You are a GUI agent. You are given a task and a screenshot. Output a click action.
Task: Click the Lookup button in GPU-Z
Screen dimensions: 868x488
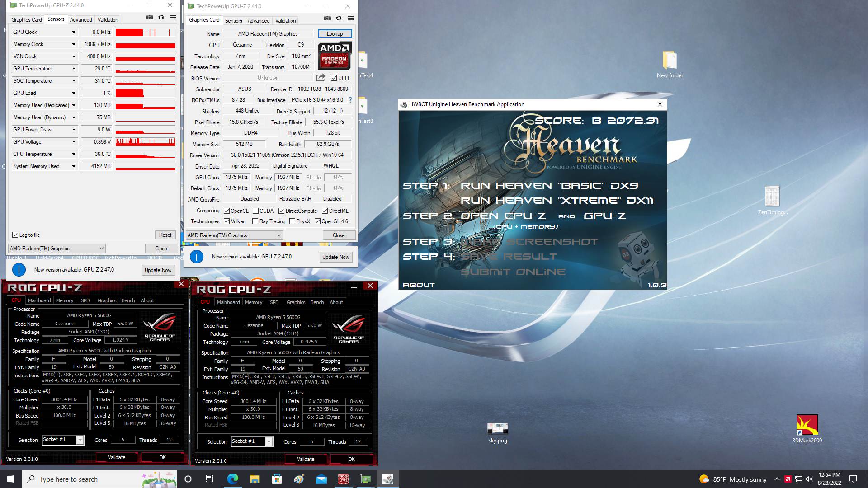tap(335, 34)
